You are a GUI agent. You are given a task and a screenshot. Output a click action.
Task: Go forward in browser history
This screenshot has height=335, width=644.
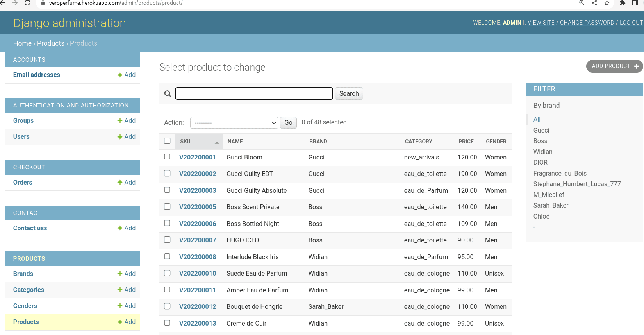point(15,3)
